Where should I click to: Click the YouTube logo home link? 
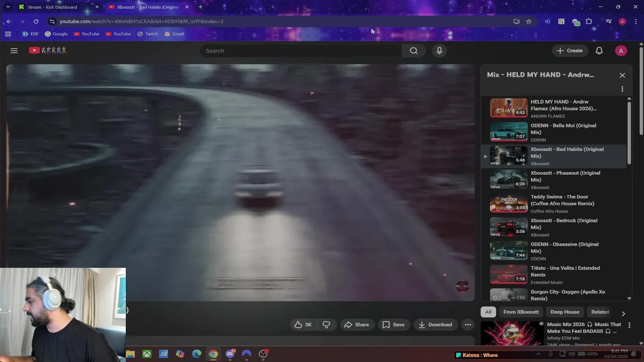(x=47, y=50)
